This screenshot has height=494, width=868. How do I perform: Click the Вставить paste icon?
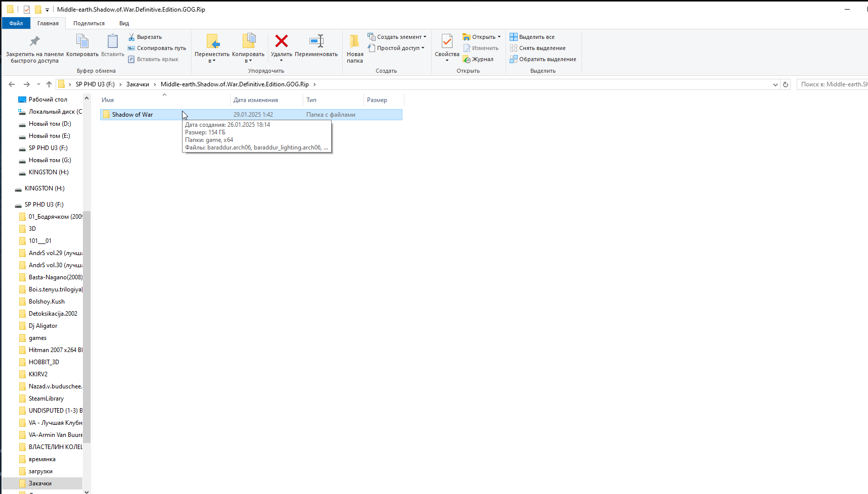point(113,41)
